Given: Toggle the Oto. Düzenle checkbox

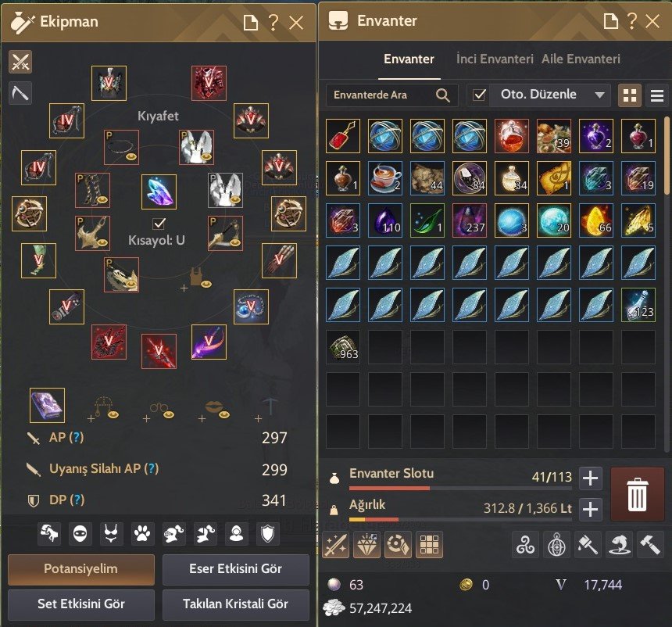Looking at the screenshot, I should tap(479, 95).
